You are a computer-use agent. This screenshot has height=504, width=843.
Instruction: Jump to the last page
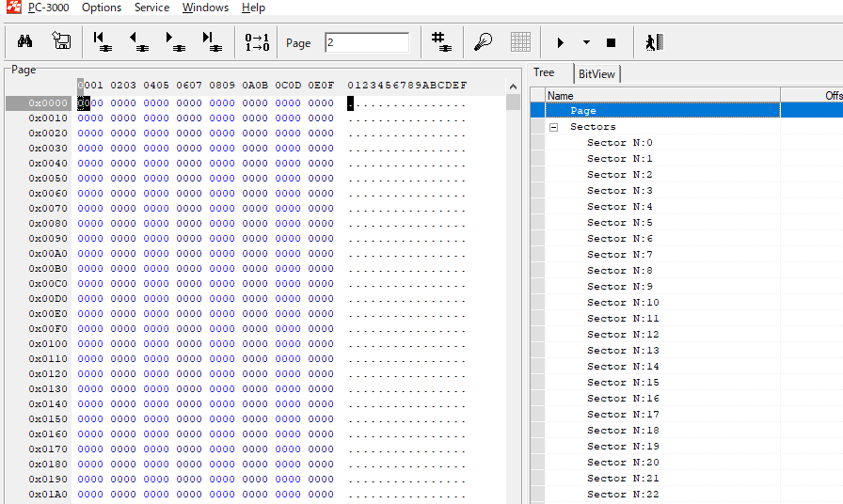point(211,42)
